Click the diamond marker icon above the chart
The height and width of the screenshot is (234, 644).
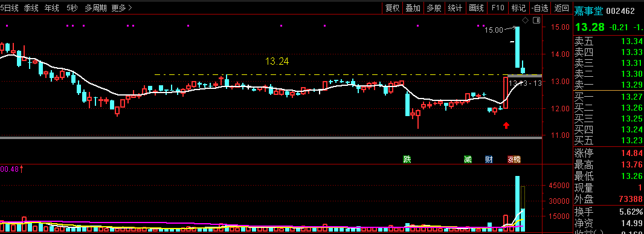tap(525, 21)
